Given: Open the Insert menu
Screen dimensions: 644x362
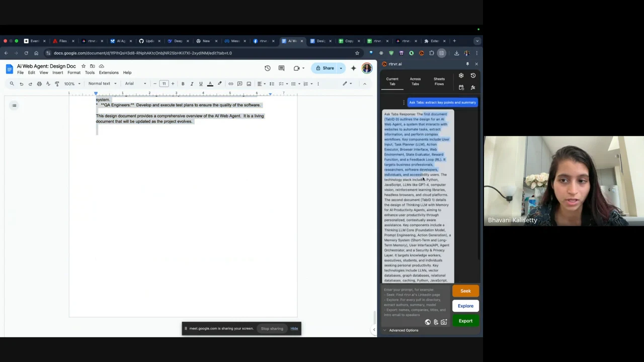Looking at the screenshot, I should (x=58, y=73).
